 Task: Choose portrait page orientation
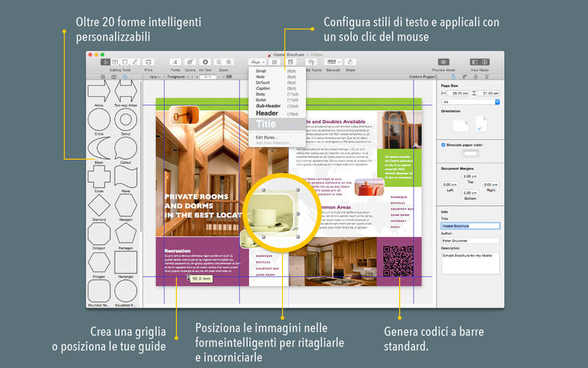pyautogui.click(x=481, y=124)
